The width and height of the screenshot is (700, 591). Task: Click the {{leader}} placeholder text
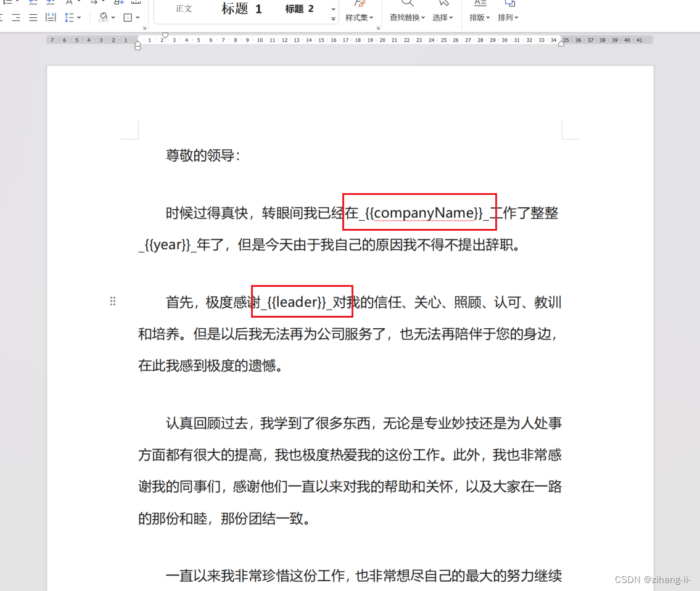point(297,302)
